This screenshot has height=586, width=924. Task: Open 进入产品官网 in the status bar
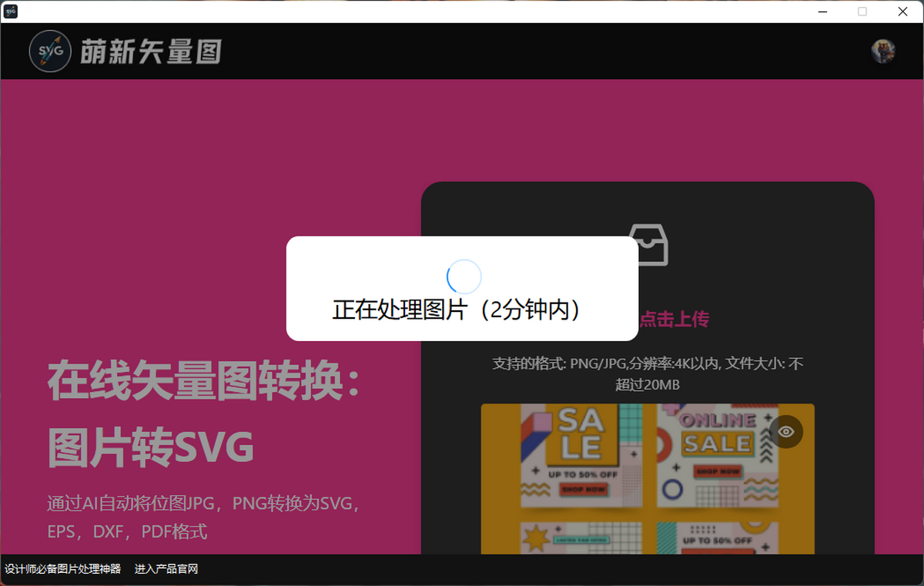166,568
